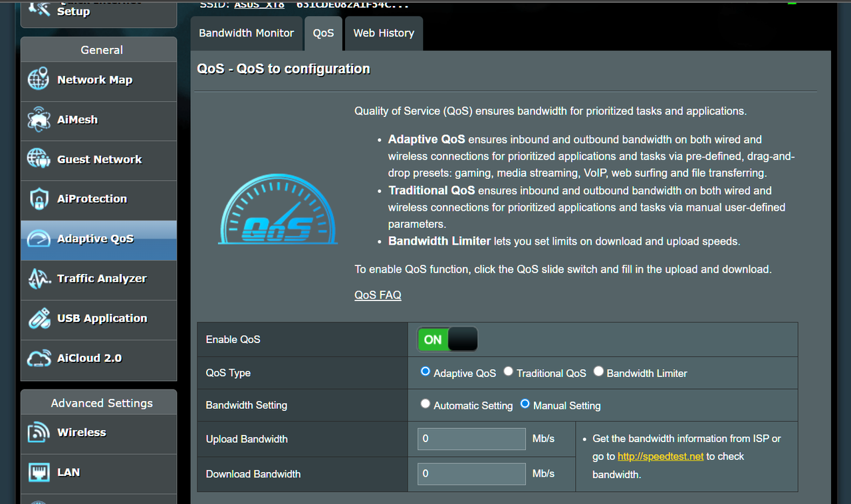Click the AiMesh sidebar icon
This screenshot has width=851, height=504.
(x=39, y=120)
